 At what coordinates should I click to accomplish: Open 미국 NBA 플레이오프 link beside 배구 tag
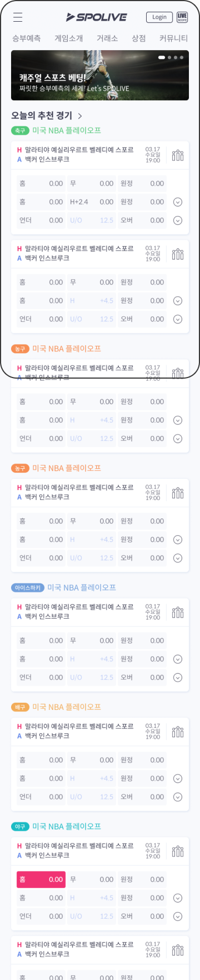67,707
